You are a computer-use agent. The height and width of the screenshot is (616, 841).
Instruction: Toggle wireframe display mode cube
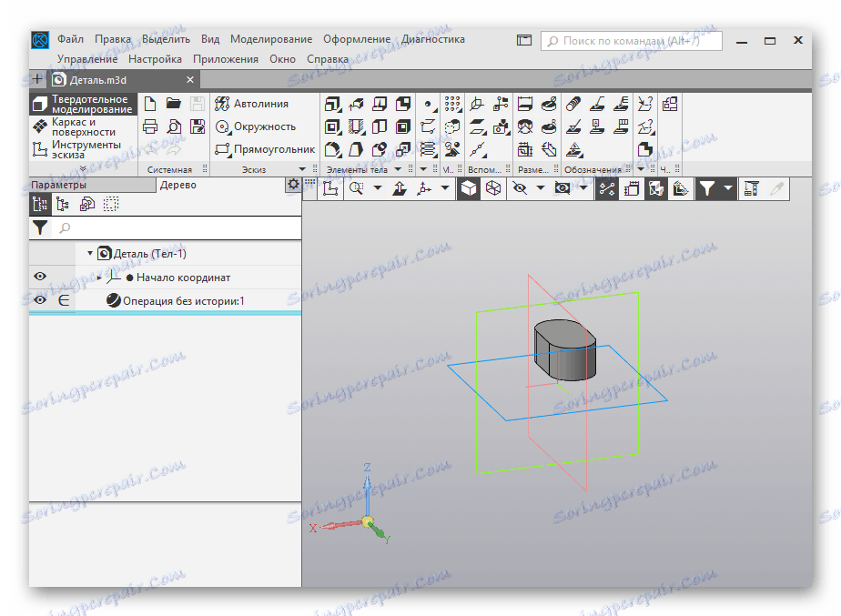[493, 188]
